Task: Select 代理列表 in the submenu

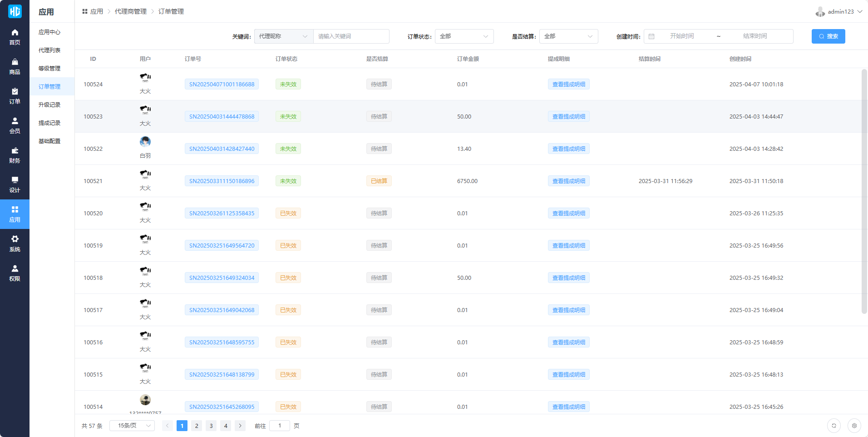Action: (x=49, y=50)
